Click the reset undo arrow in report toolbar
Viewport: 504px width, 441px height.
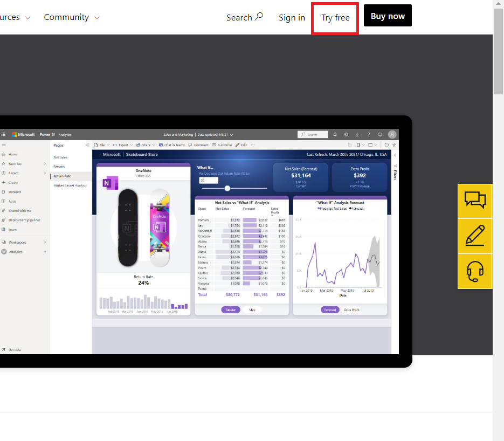tap(350, 145)
